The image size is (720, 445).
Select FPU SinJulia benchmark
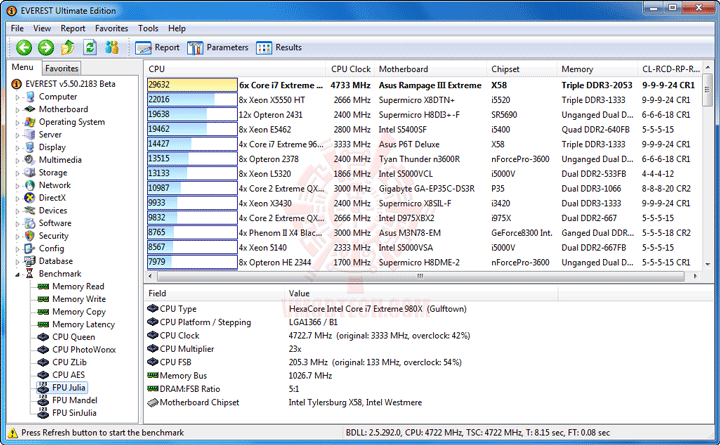[74, 413]
